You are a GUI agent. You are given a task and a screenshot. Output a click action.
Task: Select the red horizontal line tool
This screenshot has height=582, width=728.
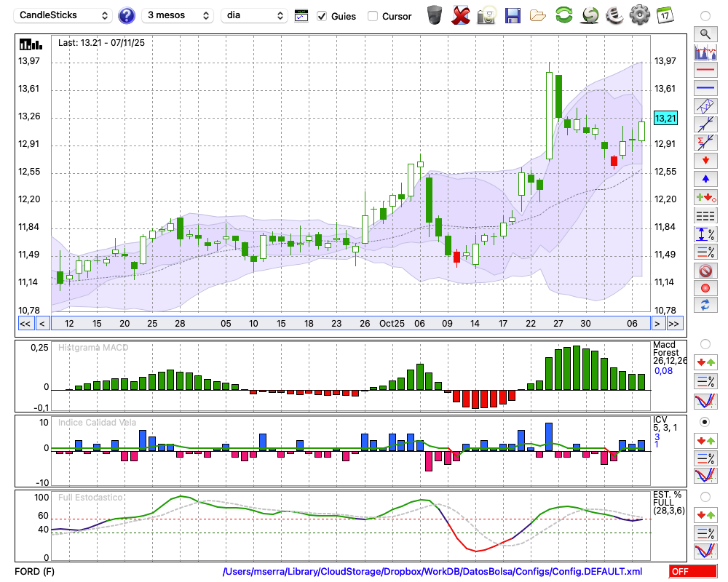pos(705,71)
